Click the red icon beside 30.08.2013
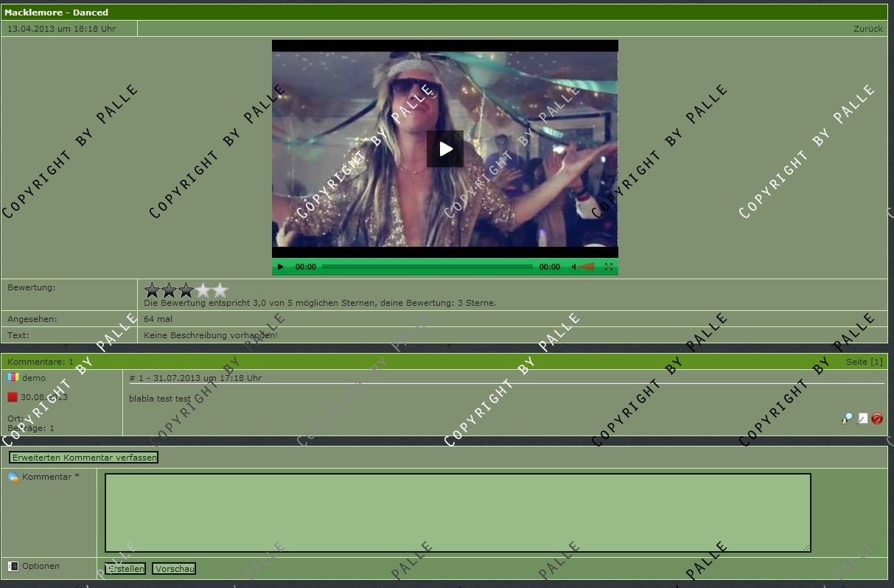 click(x=13, y=397)
